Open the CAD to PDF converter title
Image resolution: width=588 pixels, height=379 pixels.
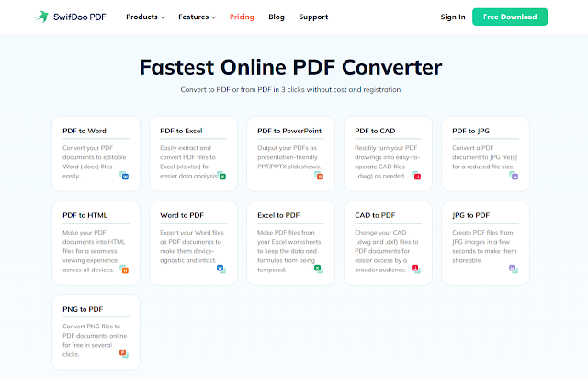click(375, 215)
